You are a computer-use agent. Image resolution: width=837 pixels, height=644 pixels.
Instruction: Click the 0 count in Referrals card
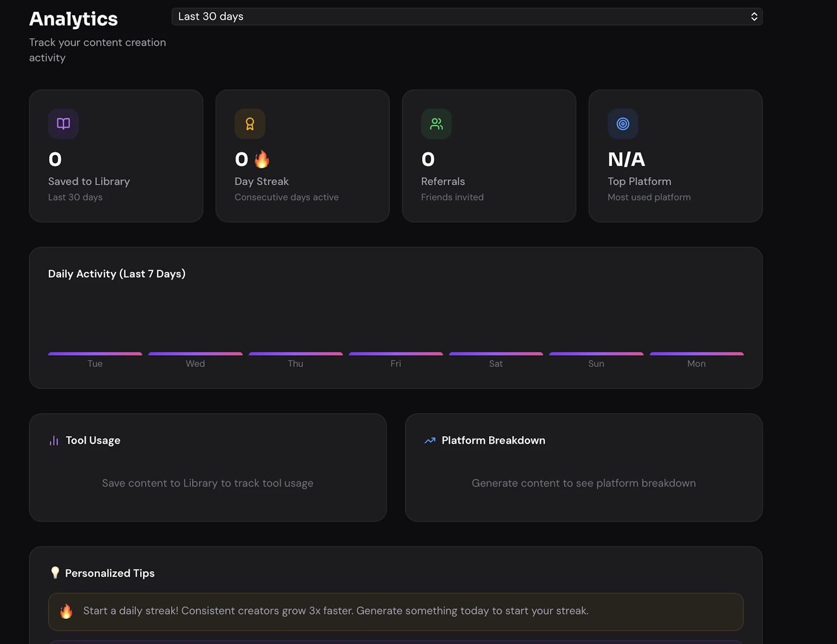coord(428,159)
